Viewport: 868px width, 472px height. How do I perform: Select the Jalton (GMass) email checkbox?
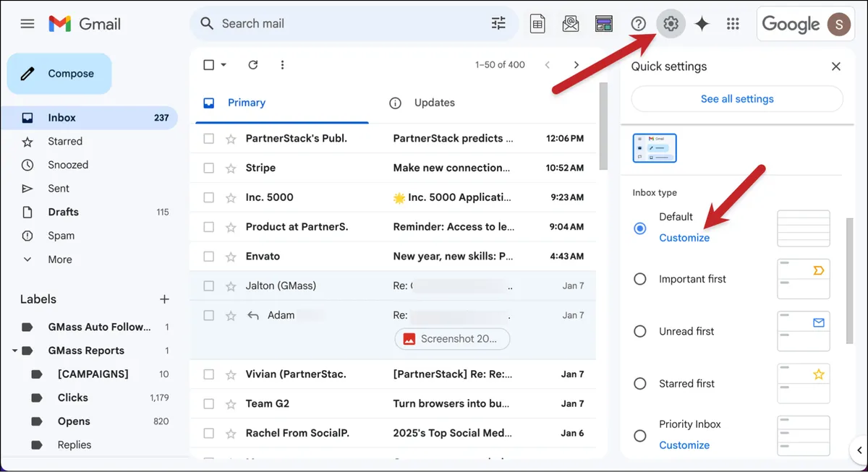click(x=208, y=286)
